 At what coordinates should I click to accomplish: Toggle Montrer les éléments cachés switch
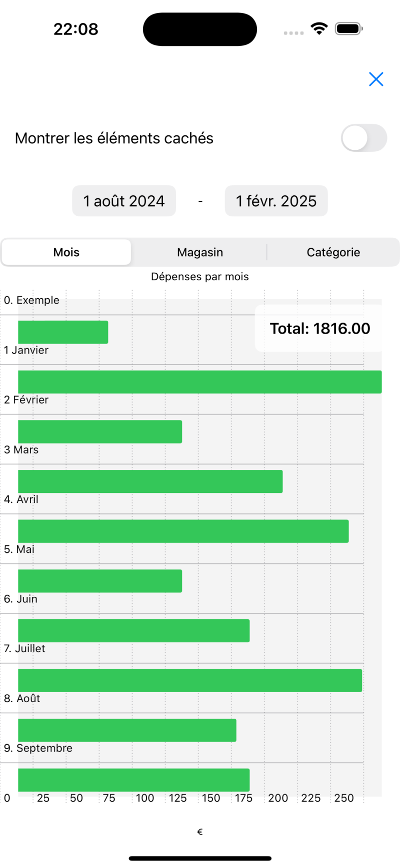pos(363,138)
